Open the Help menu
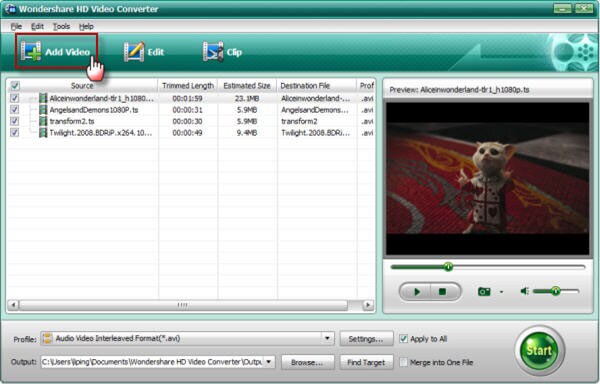 tap(86, 26)
